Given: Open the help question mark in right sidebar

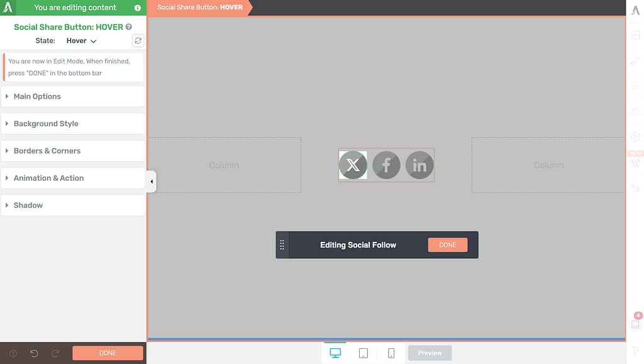Looking at the screenshot, I should click(635, 351).
